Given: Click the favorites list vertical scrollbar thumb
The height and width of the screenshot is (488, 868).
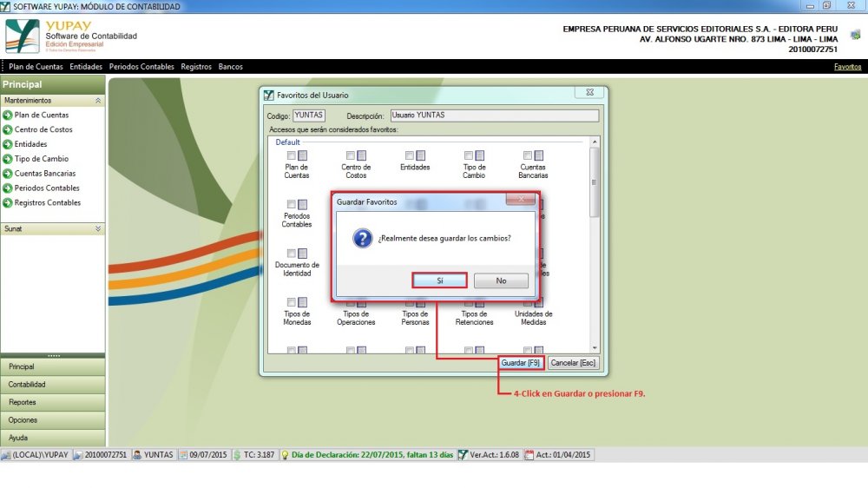Looking at the screenshot, I should [595, 183].
